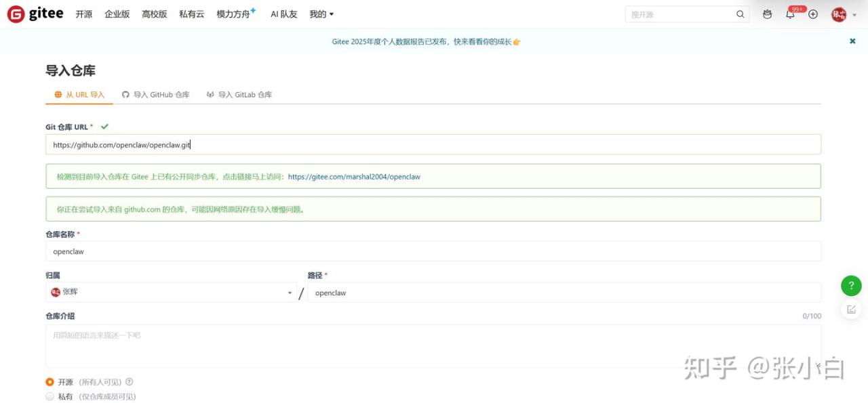
Task: Switch to 导入 GitLab 仓库 tab
Action: point(239,95)
